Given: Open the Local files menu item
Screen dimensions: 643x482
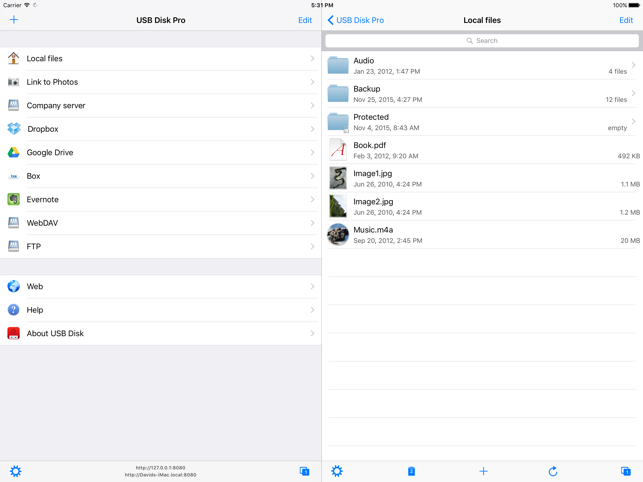Looking at the screenshot, I should tap(160, 59).
